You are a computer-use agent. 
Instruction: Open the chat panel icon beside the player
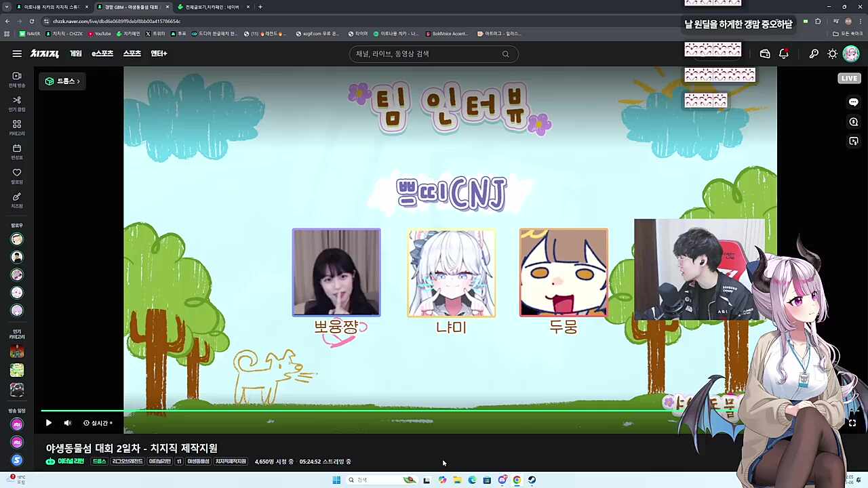[854, 101]
